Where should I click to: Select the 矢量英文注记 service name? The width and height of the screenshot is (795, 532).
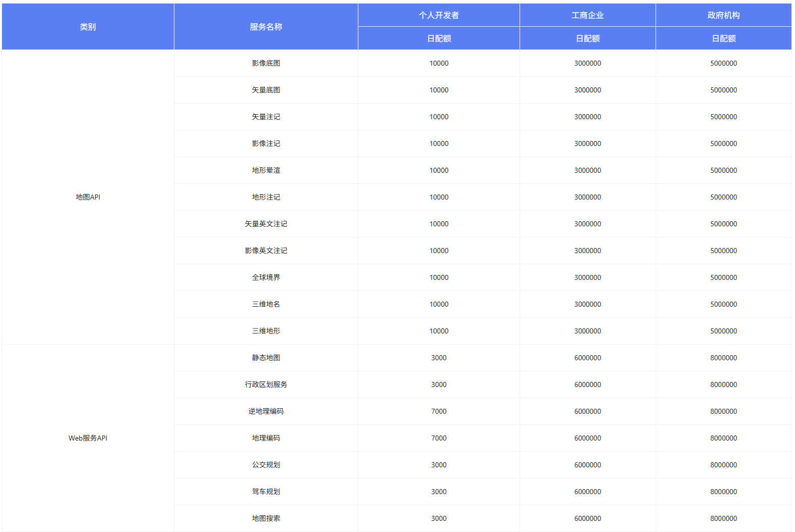point(266,224)
